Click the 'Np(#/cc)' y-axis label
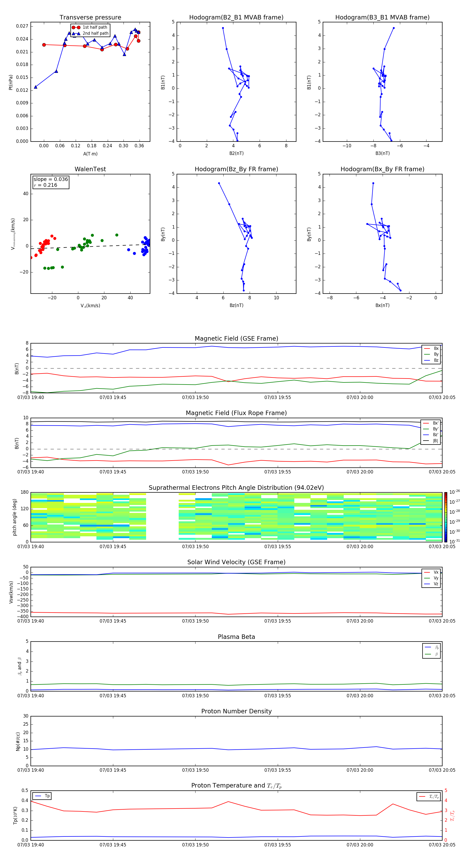473x868 pixels. pyautogui.click(x=18, y=742)
